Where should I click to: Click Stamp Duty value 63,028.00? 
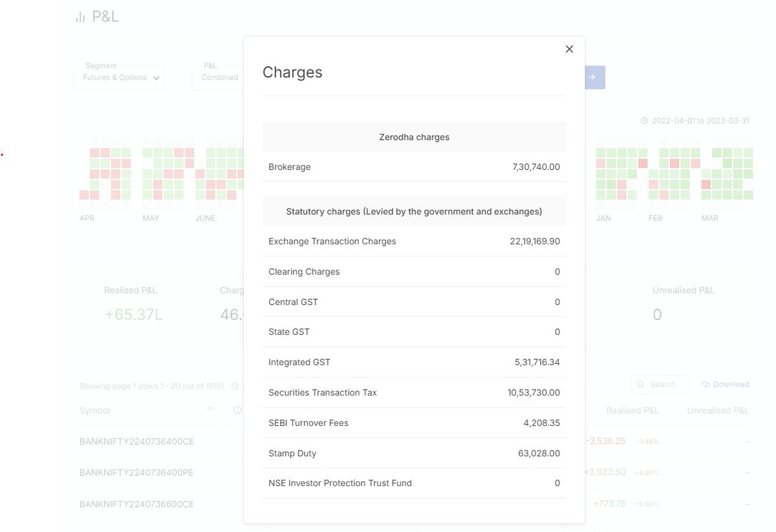click(539, 453)
